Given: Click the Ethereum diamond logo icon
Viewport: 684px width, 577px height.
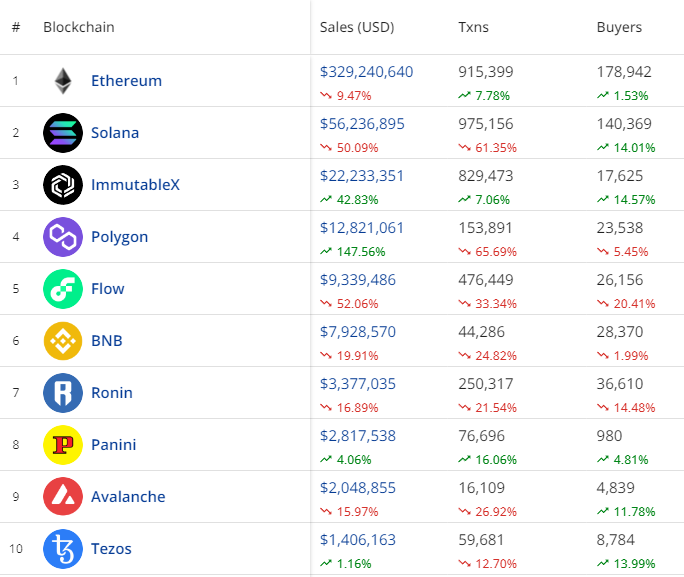Looking at the screenshot, I should (x=63, y=81).
